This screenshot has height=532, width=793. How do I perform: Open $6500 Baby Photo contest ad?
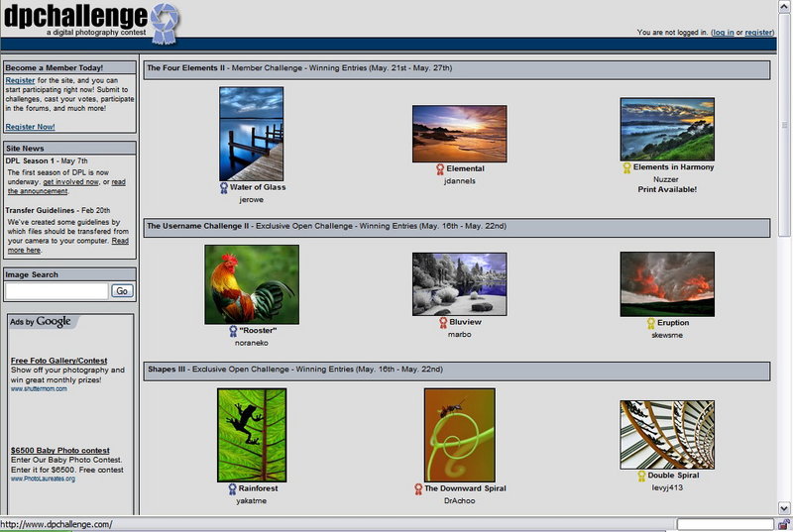pyautogui.click(x=60, y=451)
